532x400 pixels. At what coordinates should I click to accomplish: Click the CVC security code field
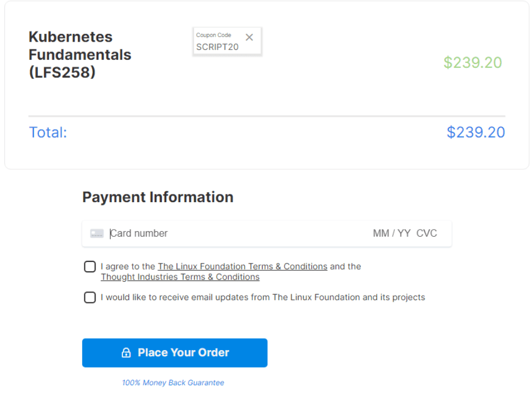tap(427, 233)
